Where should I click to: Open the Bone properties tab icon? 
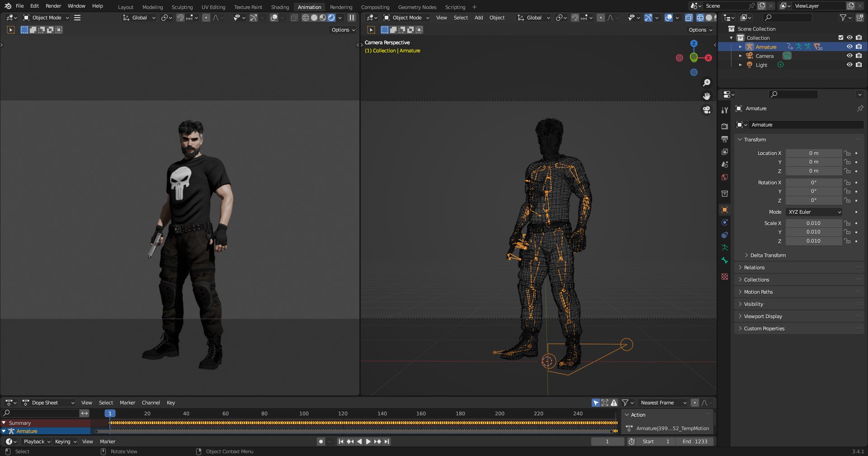tap(725, 260)
